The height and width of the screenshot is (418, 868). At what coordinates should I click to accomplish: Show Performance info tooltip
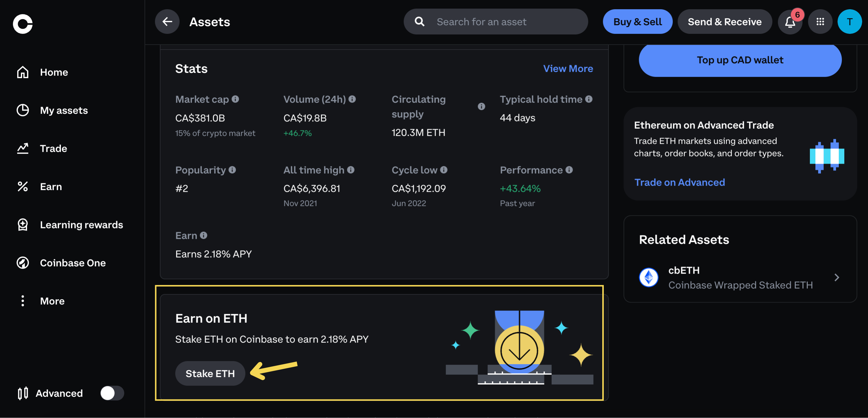click(x=569, y=170)
